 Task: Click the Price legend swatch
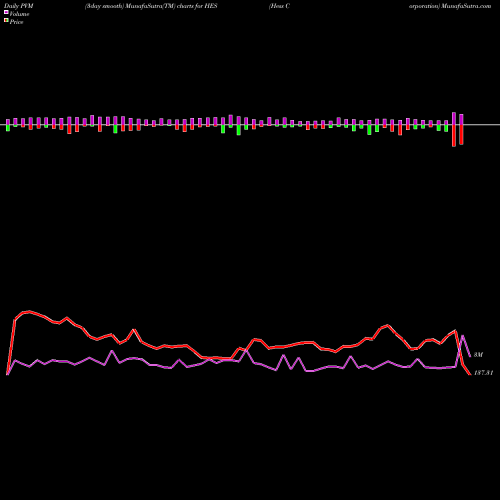pos(6,20)
